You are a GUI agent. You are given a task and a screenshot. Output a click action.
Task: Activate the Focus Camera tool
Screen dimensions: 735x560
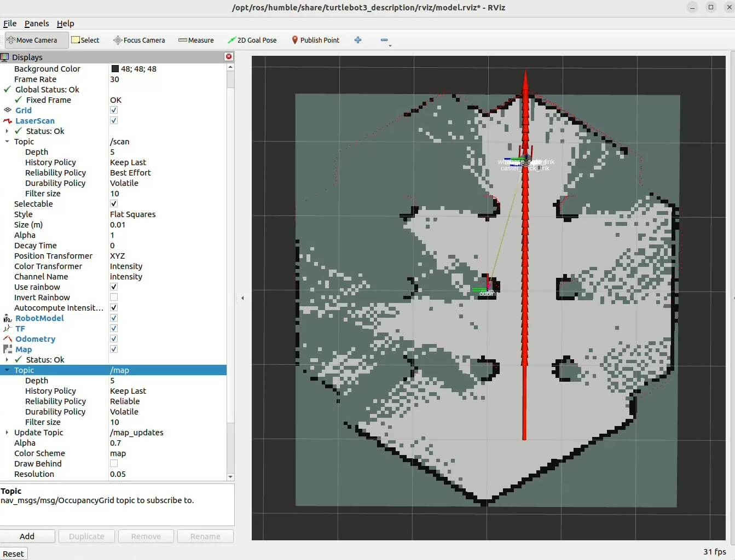tap(139, 40)
